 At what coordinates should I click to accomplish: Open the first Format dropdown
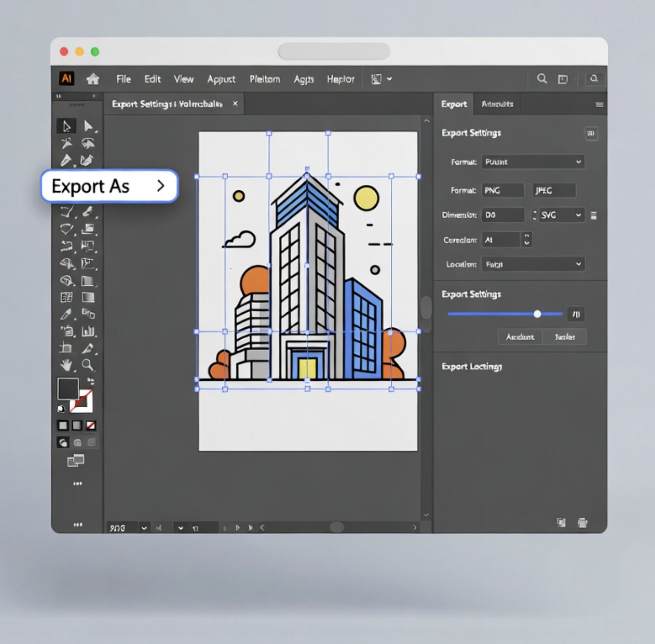[533, 162]
